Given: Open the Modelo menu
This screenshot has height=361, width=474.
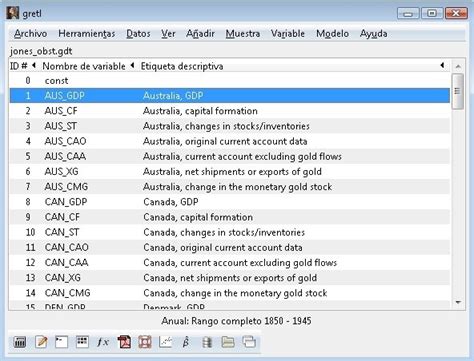Looking at the screenshot, I should tap(332, 34).
